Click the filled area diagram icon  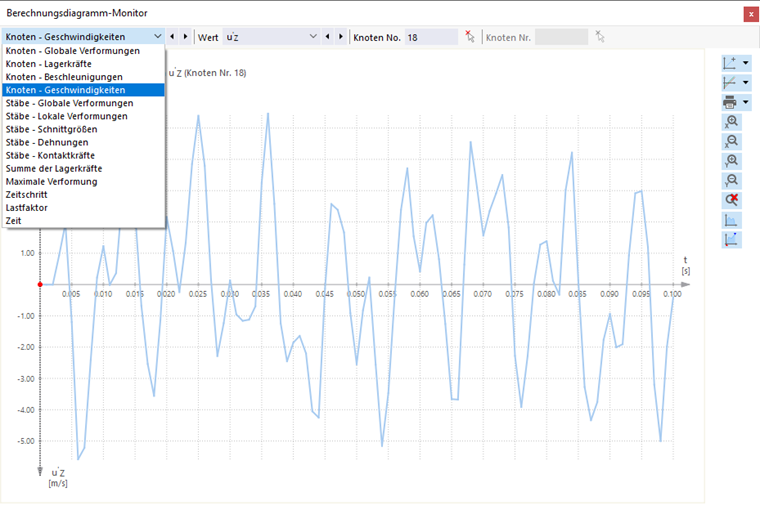(731, 220)
